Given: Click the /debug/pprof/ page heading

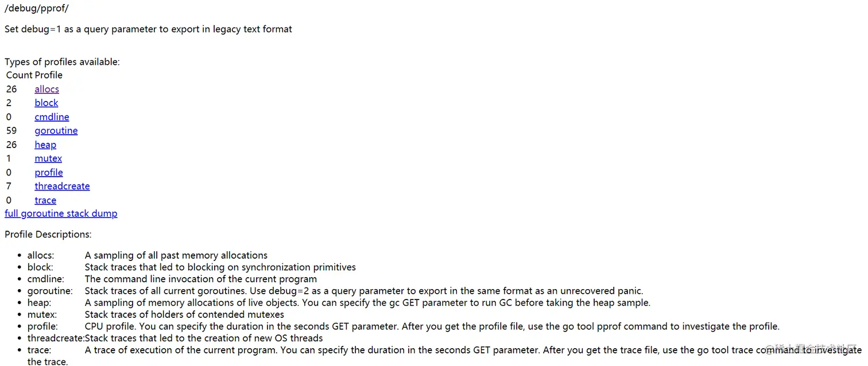Looking at the screenshot, I should tap(36, 8).
